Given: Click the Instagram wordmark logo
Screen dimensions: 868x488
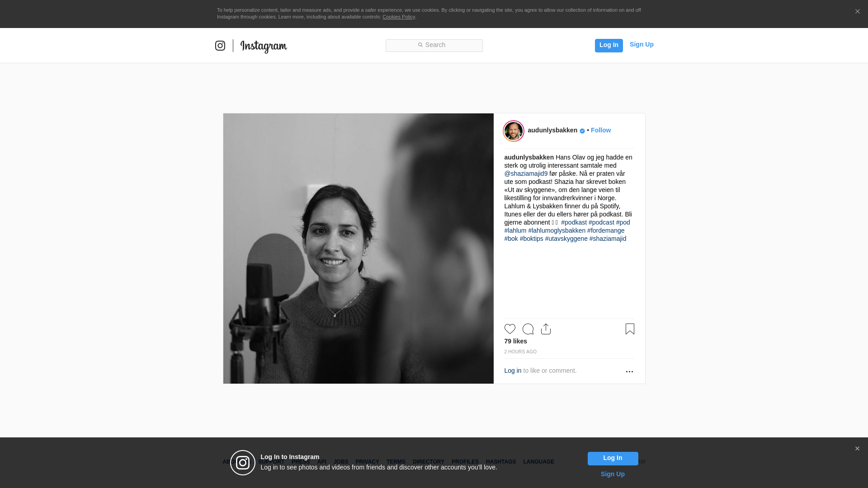Looking at the screenshot, I should click(x=264, y=47).
